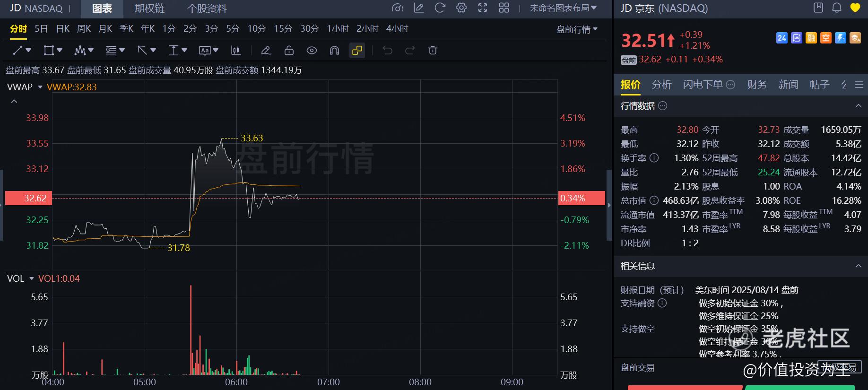Select the rectangle shape drawing tool

tap(48, 50)
